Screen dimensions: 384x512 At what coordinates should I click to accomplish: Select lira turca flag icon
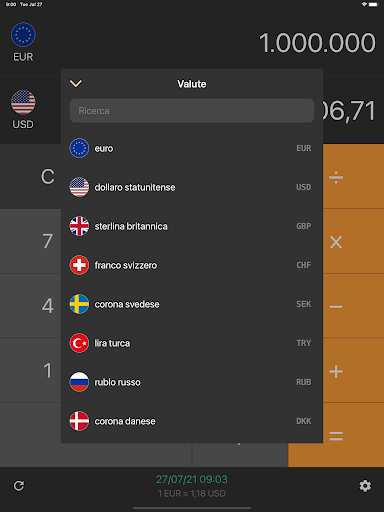79,343
